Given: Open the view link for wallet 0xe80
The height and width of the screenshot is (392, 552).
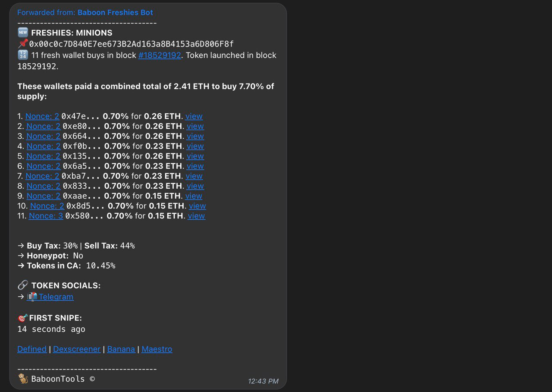Looking at the screenshot, I should point(195,126).
